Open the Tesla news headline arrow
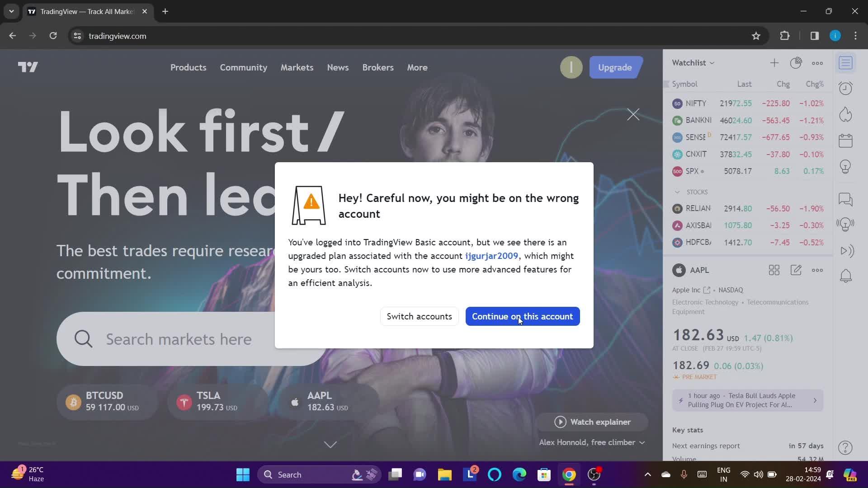The height and width of the screenshot is (488, 868). (815, 400)
